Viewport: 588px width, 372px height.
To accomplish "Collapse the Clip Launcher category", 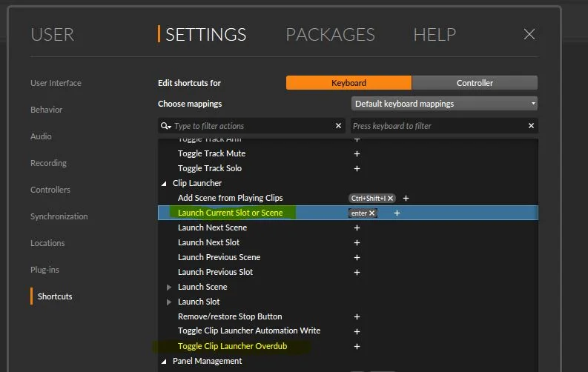I will (x=164, y=184).
